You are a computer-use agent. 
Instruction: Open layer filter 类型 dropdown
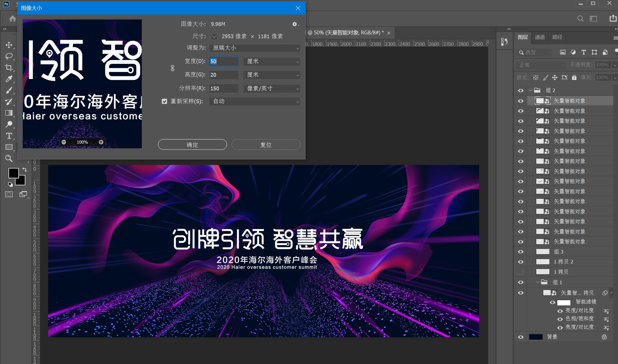pos(534,52)
